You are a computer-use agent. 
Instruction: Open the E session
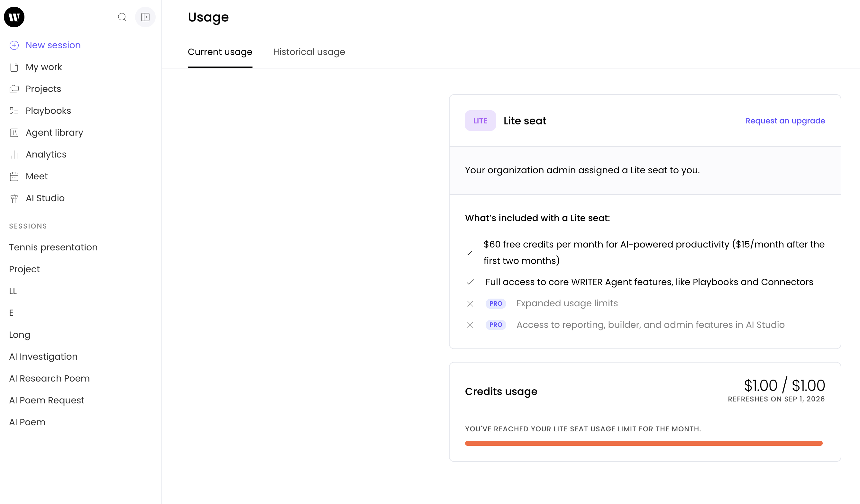tap(11, 313)
